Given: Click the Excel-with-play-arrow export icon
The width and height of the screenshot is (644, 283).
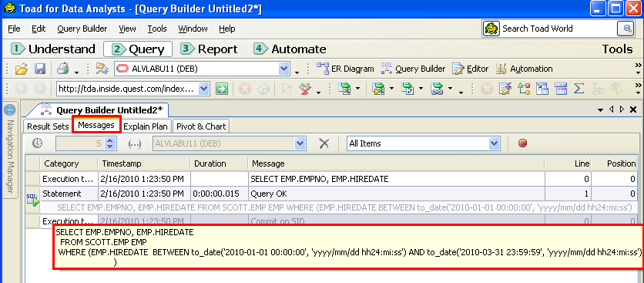Looking at the screenshot, I should click(378, 89).
